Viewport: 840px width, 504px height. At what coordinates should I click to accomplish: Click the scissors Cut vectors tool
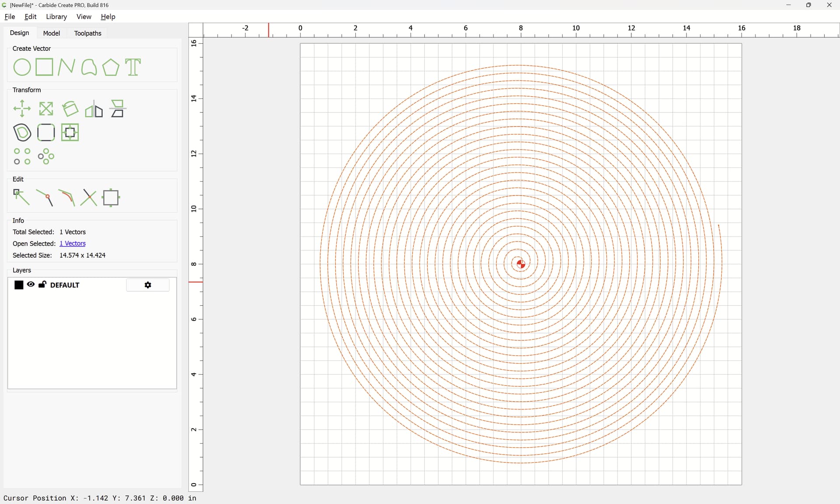click(89, 198)
